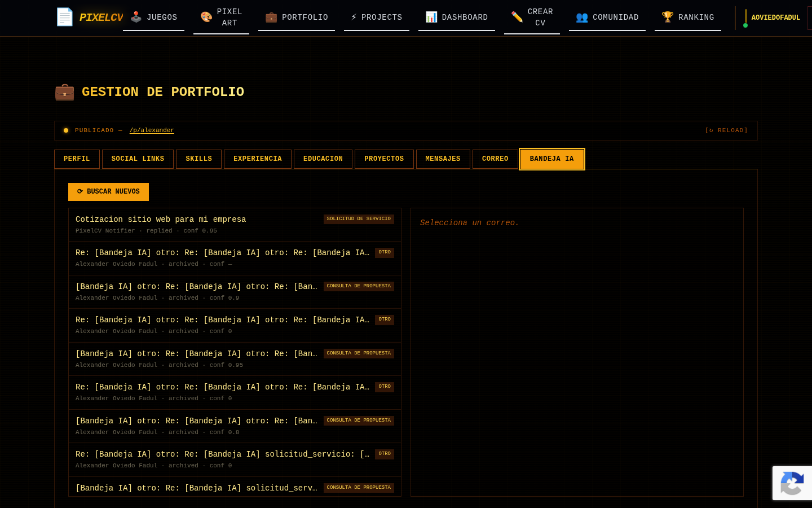812x508 pixels.
Task: Select the email with conf 0.9
Action: pyautogui.click(x=235, y=292)
